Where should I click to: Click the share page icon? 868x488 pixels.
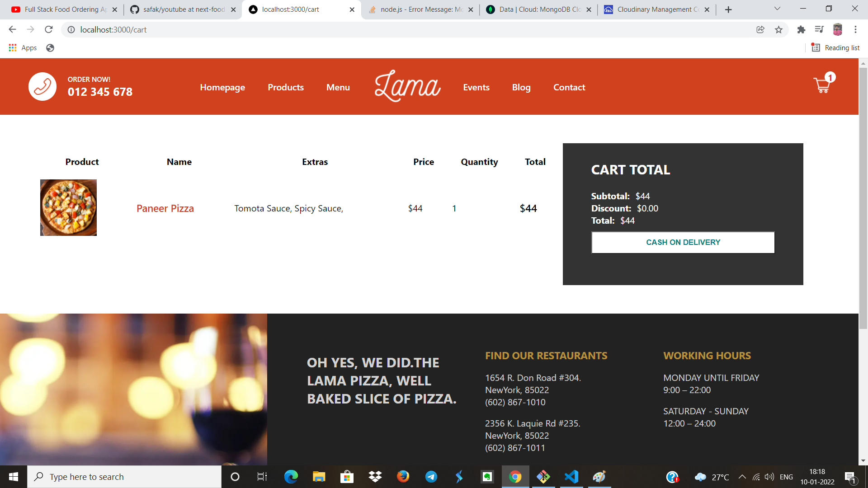760,30
